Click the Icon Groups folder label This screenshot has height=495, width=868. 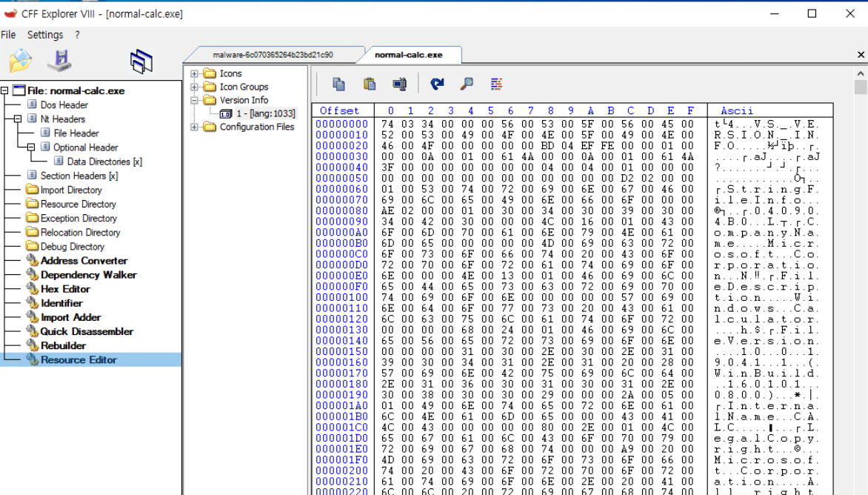(244, 87)
